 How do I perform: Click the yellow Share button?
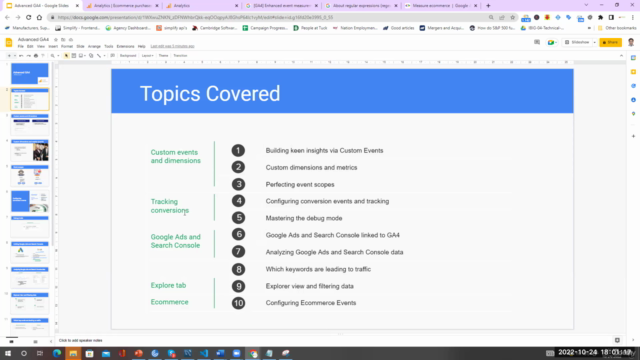click(610, 42)
